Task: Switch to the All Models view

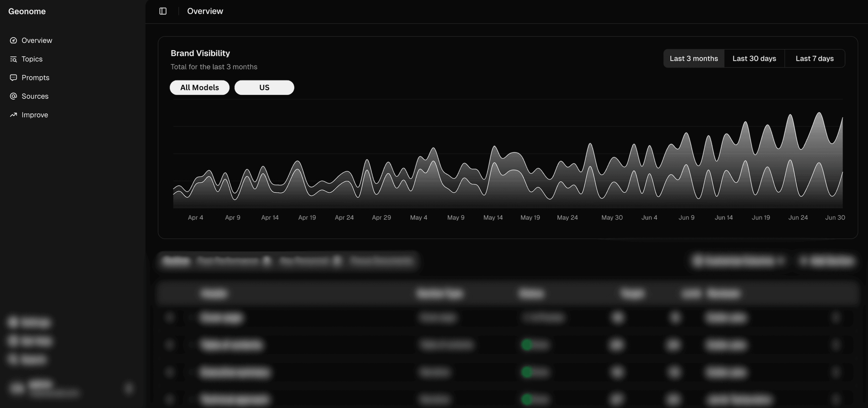Action: point(199,87)
